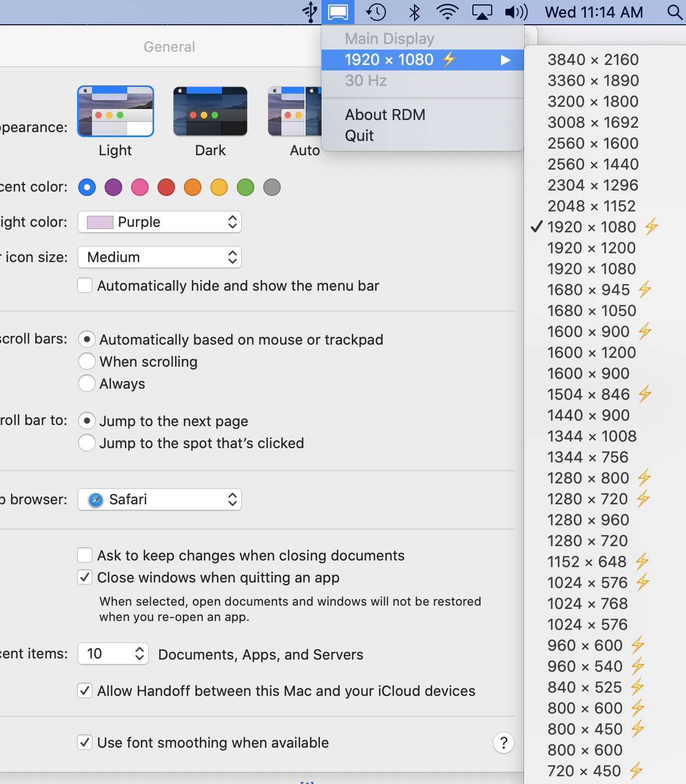Select 1280 × 960 resolution
The width and height of the screenshot is (686, 784).
click(605, 520)
